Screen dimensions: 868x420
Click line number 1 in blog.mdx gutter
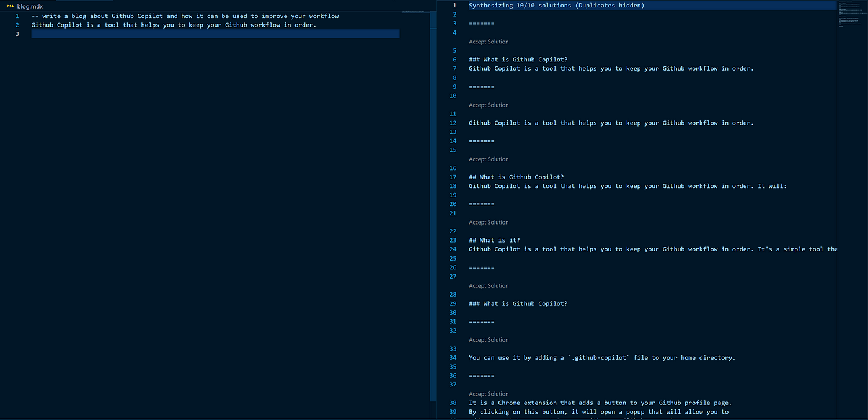(x=17, y=16)
